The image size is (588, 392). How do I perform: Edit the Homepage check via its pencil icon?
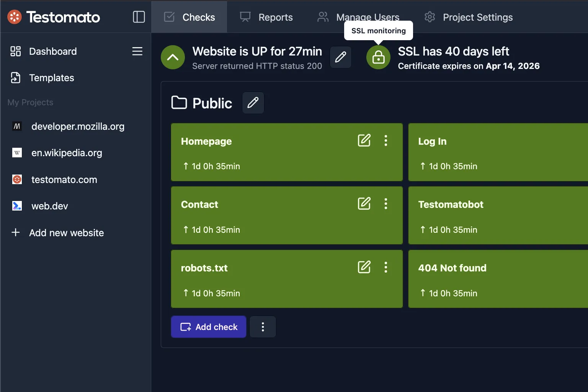(364, 140)
